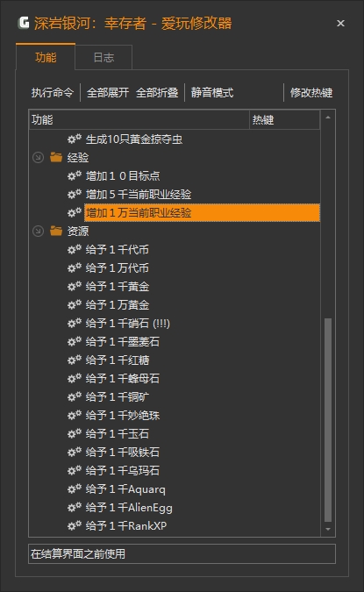Click the gear icon beside 给予1千硝石
The width and height of the screenshot is (364, 592).
click(x=75, y=323)
